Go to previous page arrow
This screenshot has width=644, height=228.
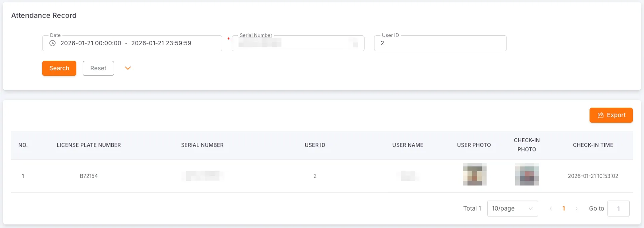point(551,209)
